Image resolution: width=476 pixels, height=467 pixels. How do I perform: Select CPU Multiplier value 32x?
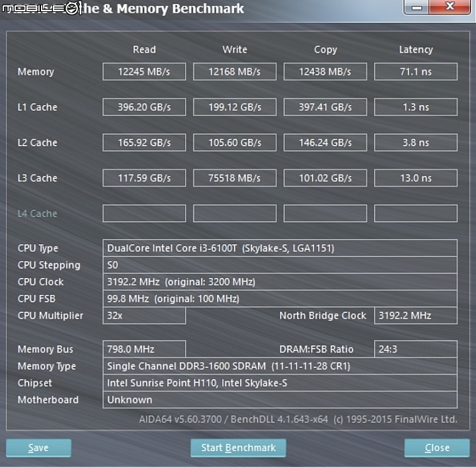coord(144,316)
